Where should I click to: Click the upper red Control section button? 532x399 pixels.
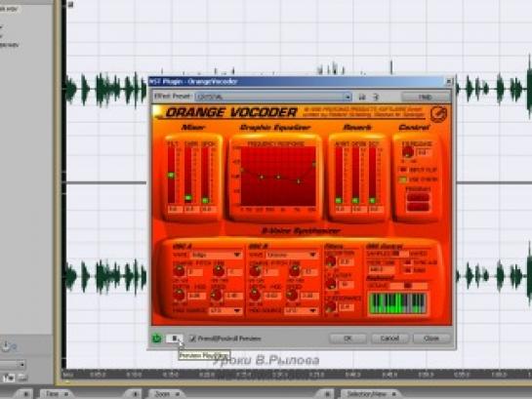[418, 197]
